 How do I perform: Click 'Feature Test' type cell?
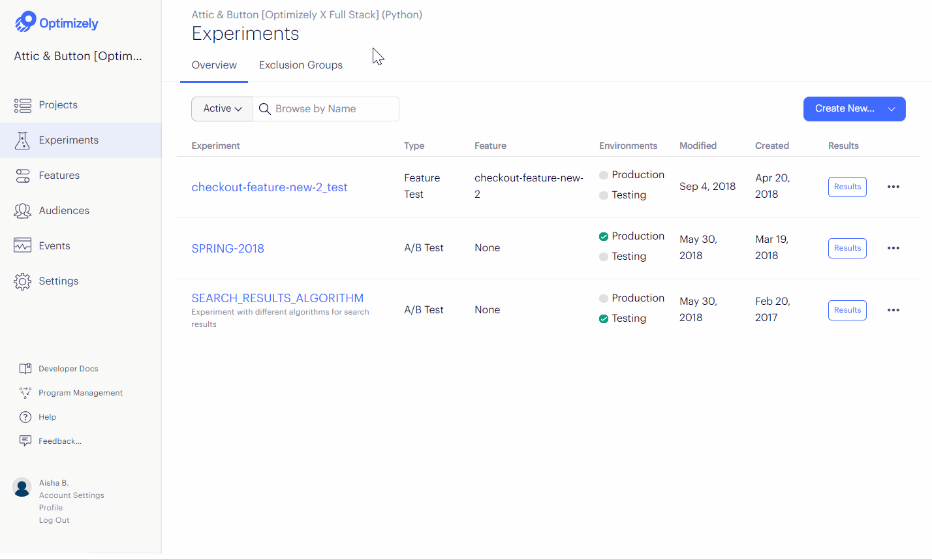coord(422,186)
